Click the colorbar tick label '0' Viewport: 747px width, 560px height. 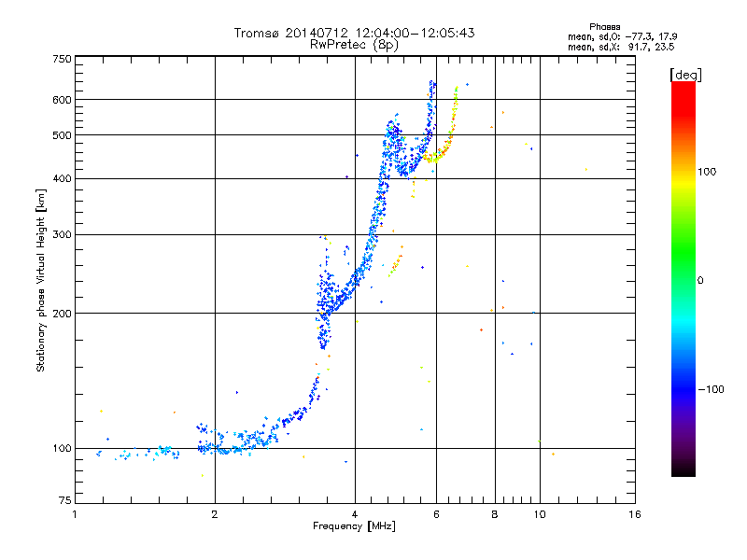pos(700,281)
